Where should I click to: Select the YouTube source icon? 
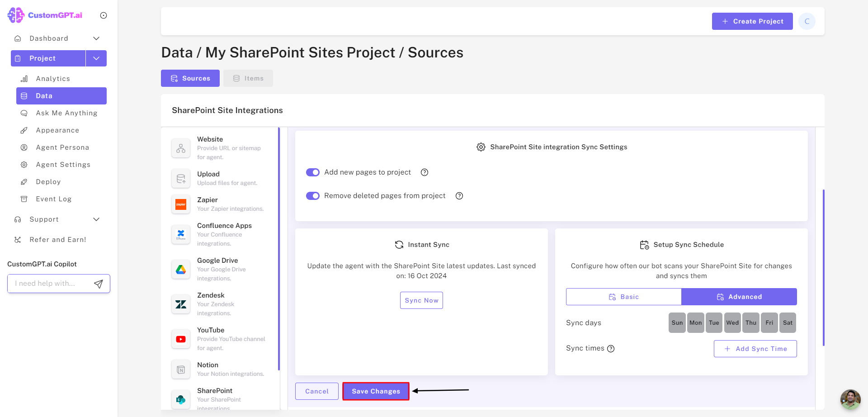tap(181, 339)
